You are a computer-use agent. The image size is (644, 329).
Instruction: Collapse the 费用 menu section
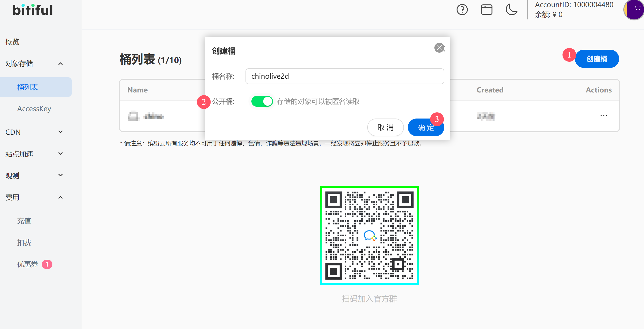pyautogui.click(x=34, y=197)
